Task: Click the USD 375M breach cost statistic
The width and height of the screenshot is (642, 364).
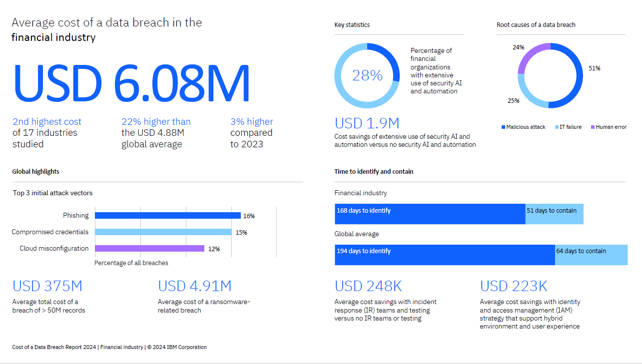Action: (x=47, y=286)
